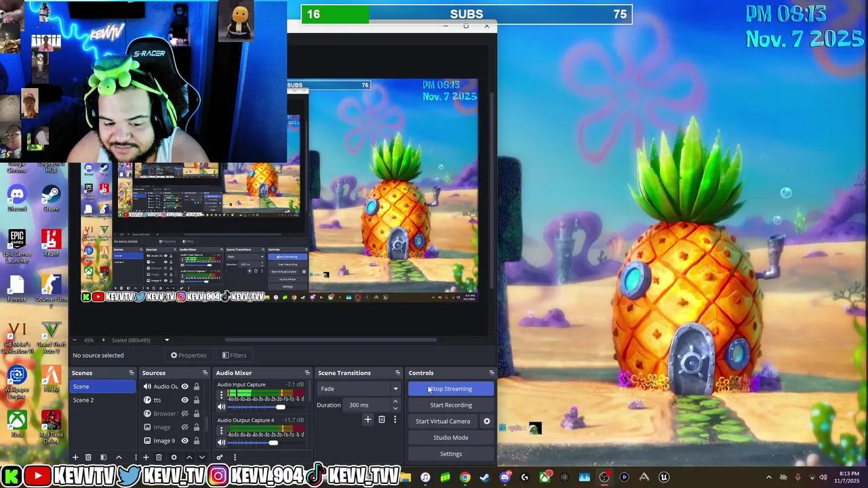Open transition properties three-dot menu

coord(395,420)
